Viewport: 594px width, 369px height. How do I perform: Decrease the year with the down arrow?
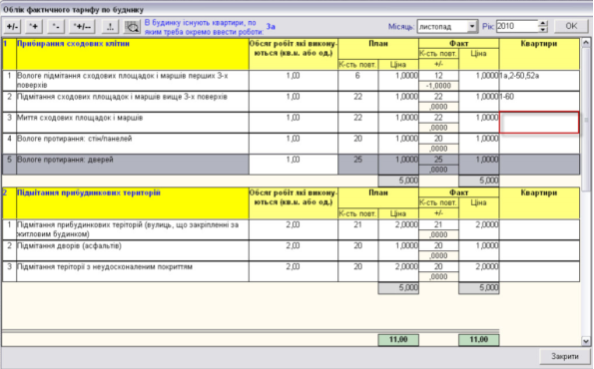tap(543, 30)
